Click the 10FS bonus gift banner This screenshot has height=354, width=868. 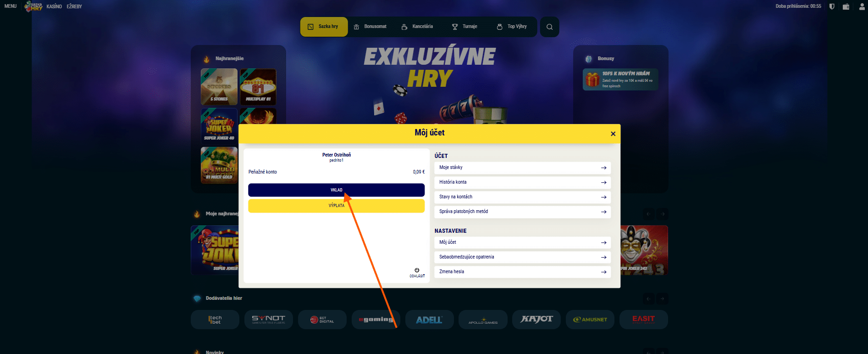620,79
